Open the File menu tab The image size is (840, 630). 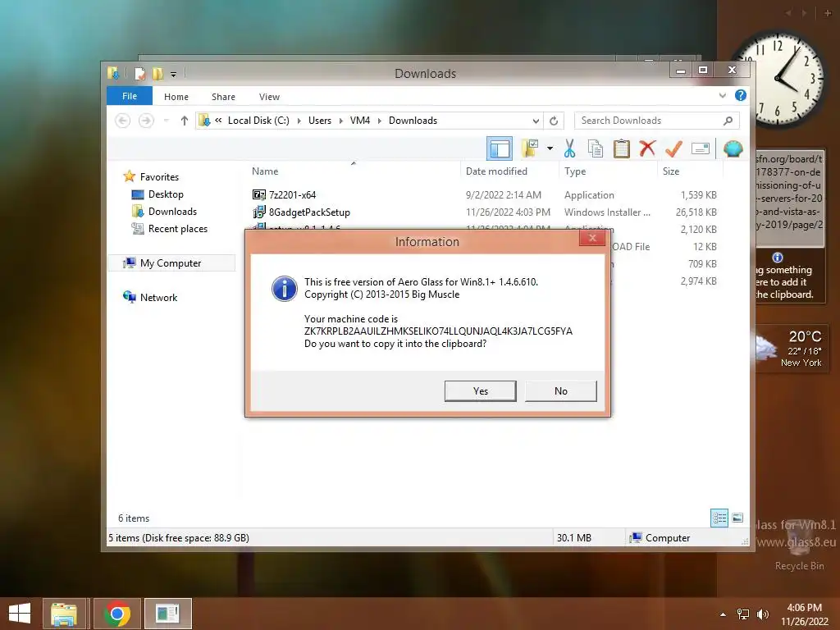(x=130, y=96)
